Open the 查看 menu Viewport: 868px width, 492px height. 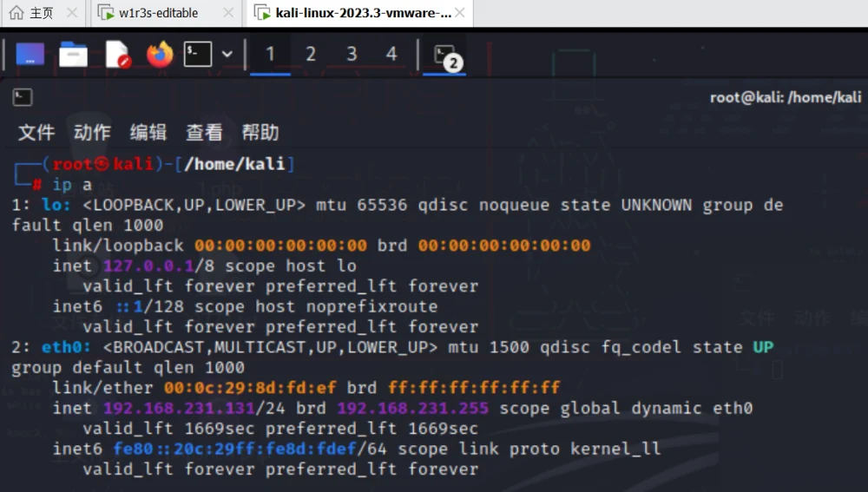(204, 133)
